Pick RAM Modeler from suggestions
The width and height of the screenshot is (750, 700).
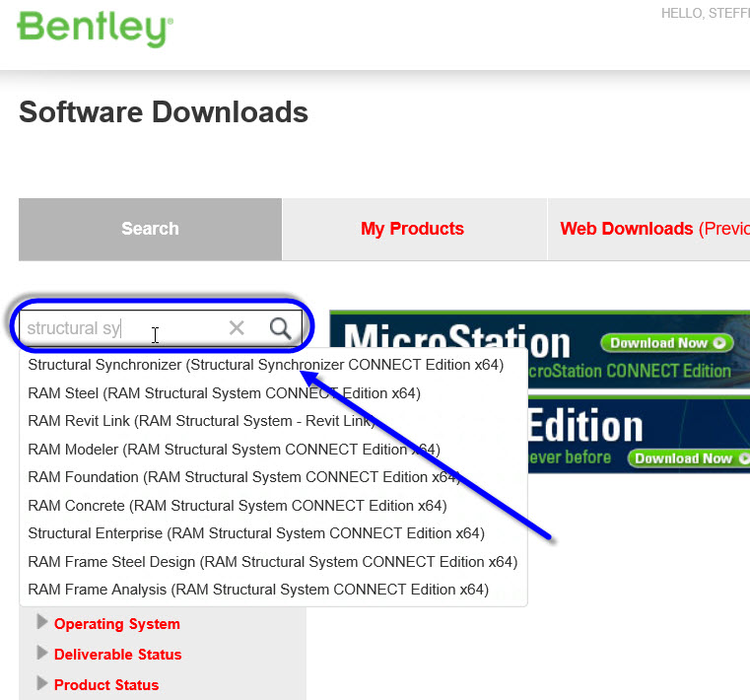coord(234,450)
